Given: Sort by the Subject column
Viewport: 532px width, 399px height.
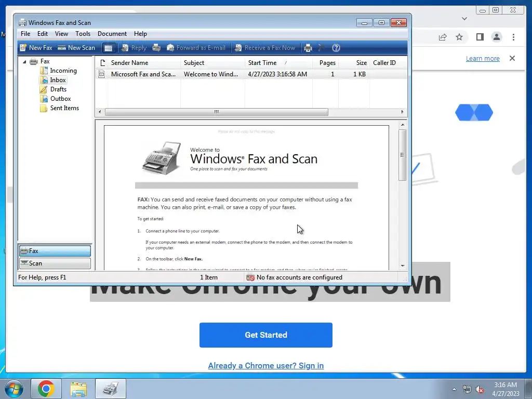Looking at the screenshot, I should 212,63.
